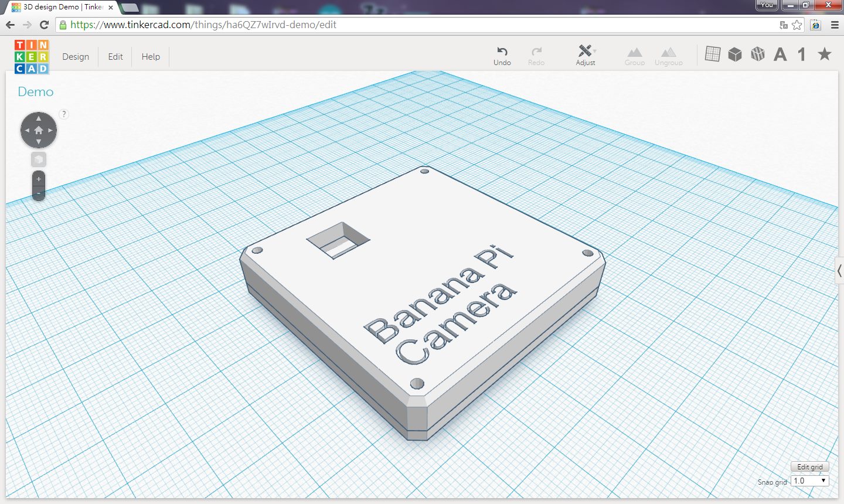Viewport: 844px width, 504px height.
Task: Rotate view up with navigation arrow
Action: [x=39, y=118]
